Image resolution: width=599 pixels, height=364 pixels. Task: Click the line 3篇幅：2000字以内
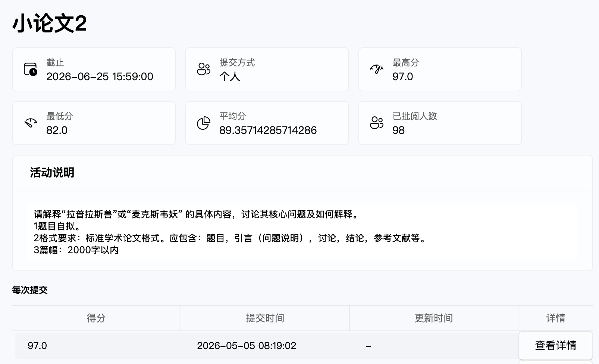click(76, 250)
